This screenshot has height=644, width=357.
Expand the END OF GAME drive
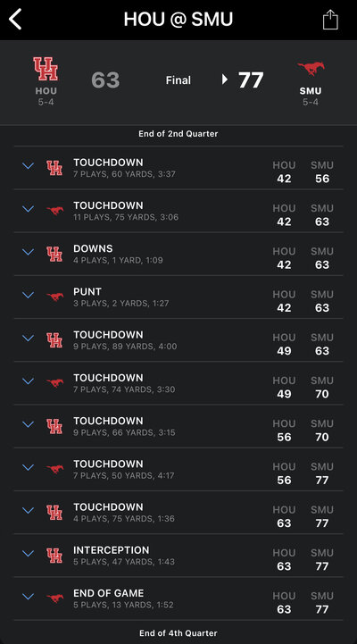tap(28, 597)
